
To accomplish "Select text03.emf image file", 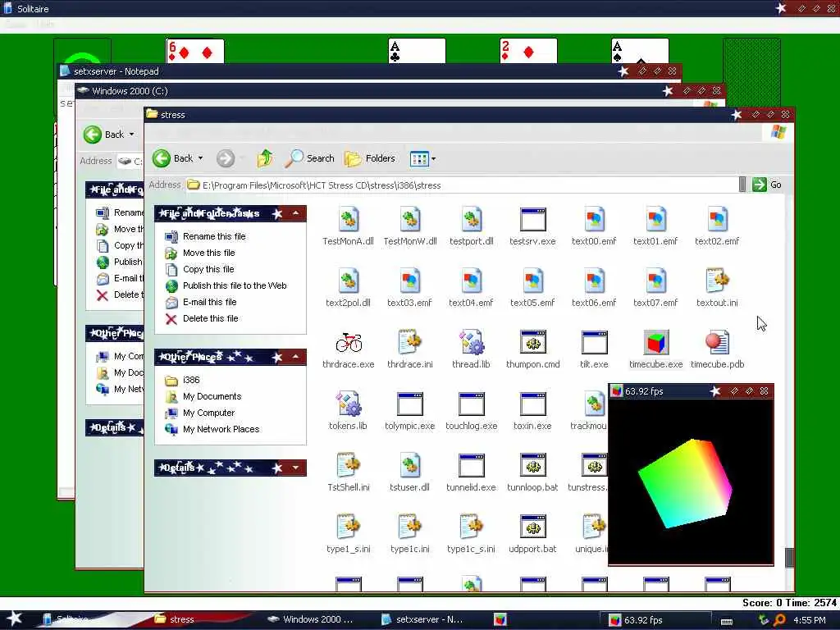I will tap(410, 281).
